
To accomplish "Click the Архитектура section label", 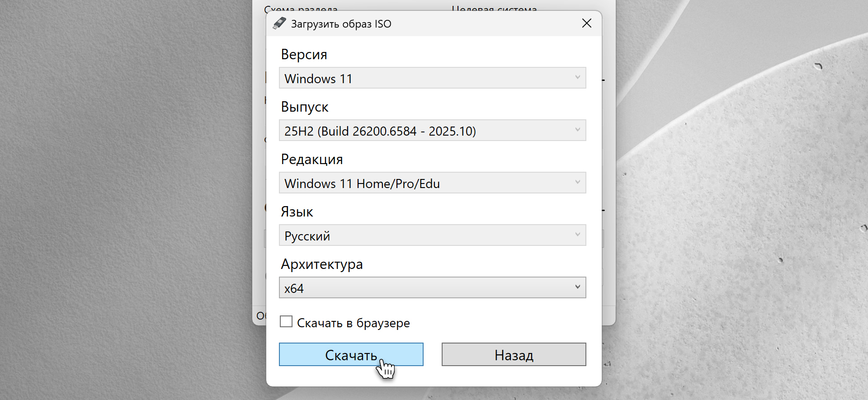I will pos(321,264).
